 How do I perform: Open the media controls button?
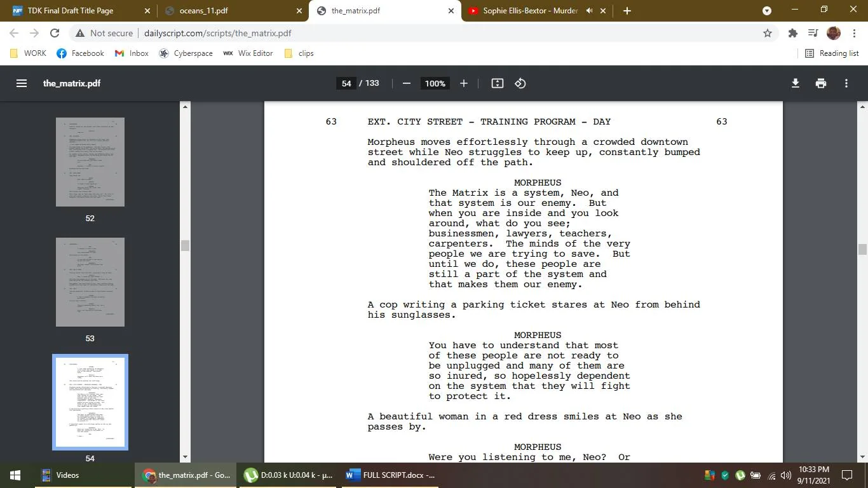point(813,33)
